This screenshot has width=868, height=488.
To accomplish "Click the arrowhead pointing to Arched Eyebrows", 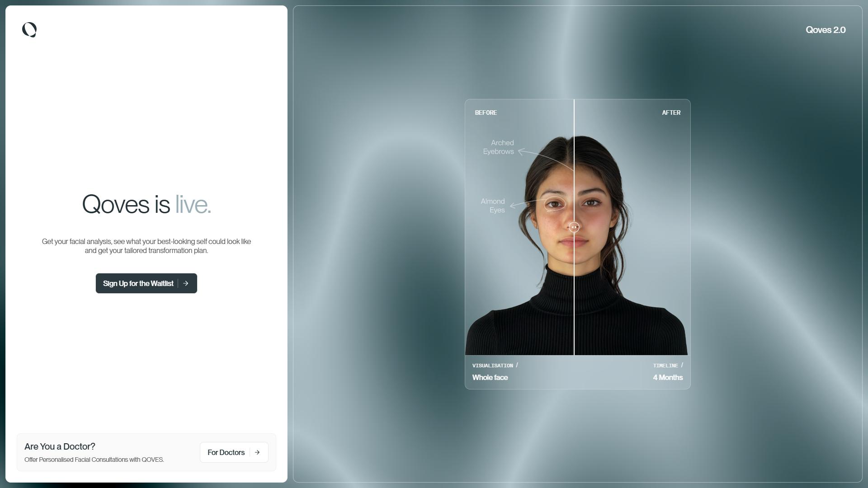I will pos(521,152).
